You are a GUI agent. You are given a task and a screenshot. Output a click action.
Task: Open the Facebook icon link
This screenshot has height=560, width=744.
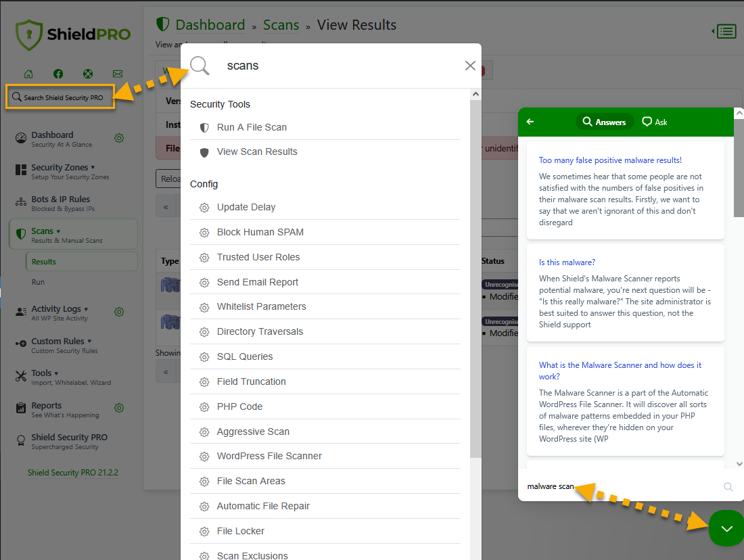pos(58,74)
